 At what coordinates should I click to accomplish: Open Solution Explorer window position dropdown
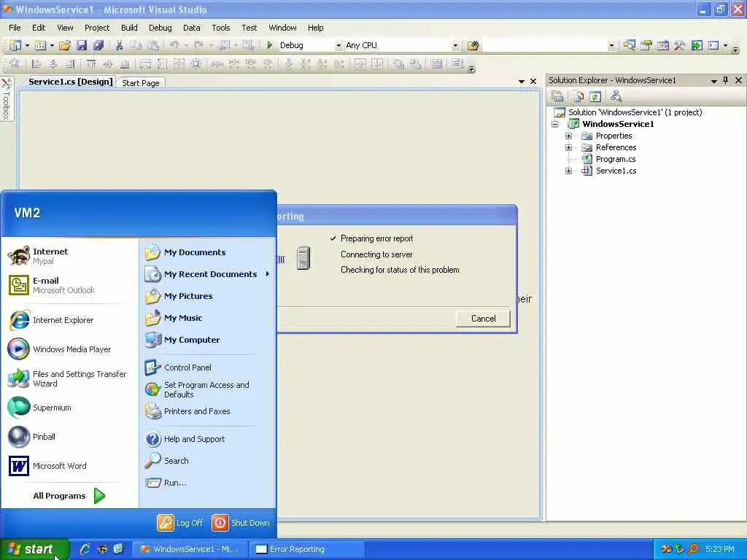tap(713, 81)
